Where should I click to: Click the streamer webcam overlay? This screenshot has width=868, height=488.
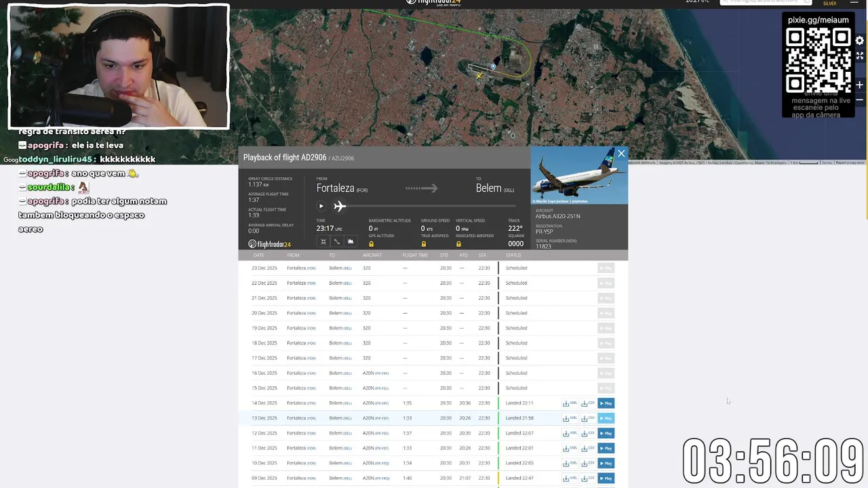click(x=119, y=66)
